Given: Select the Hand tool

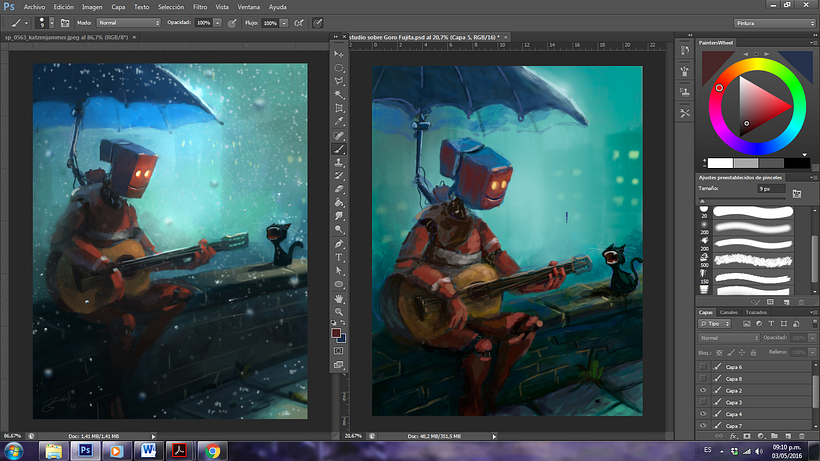Looking at the screenshot, I should pos(339,298).
